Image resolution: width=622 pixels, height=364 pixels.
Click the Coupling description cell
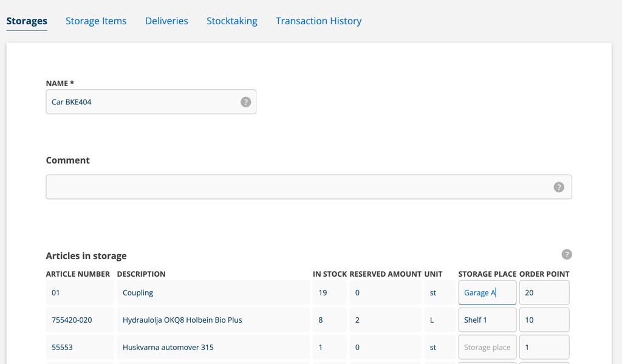pyautogui.click(x=213, y=292)
